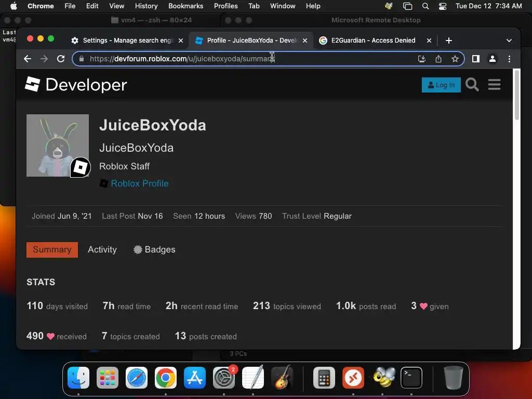
Task: Open the Chrome profile avatar icon
Action: pyautogui.click(x=493, y=59)
